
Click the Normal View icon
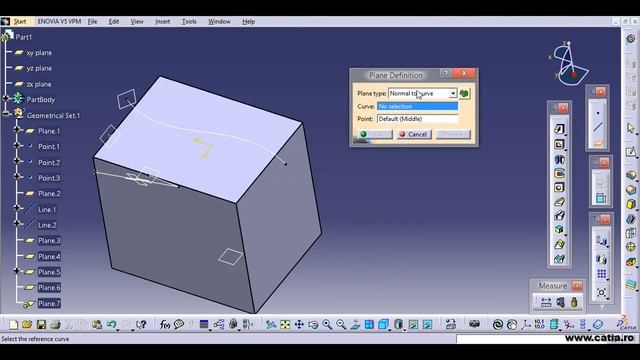point(355,324)
